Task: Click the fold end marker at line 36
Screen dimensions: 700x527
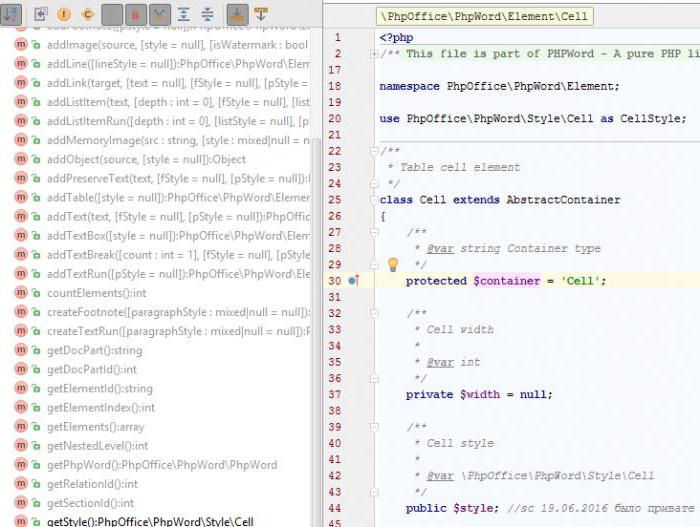Action: click(374, 379)
